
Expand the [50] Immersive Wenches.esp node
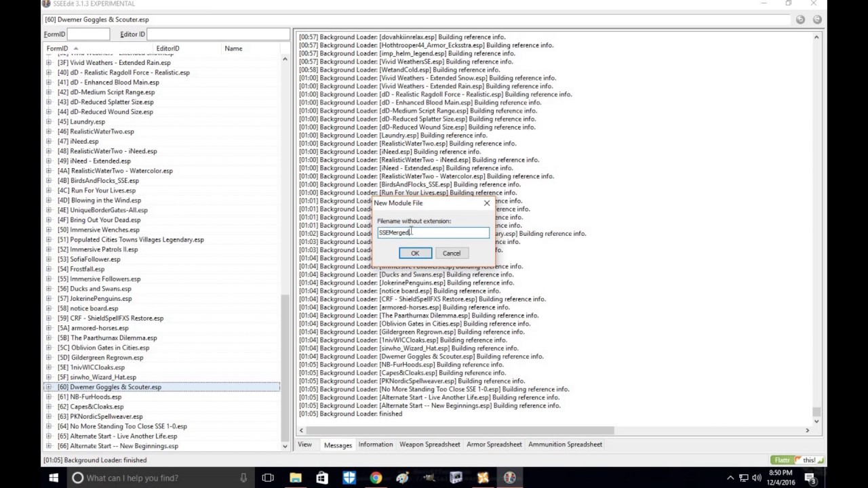(49, 230)
